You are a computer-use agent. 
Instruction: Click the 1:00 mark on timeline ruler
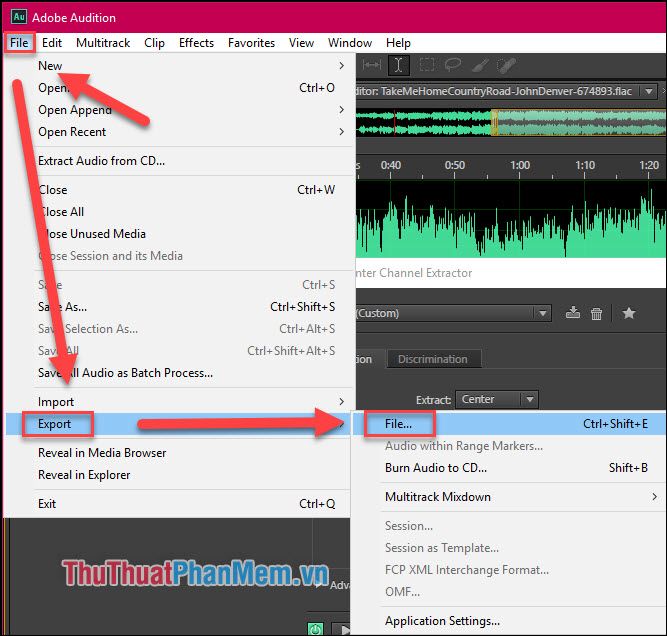point(520,165)
